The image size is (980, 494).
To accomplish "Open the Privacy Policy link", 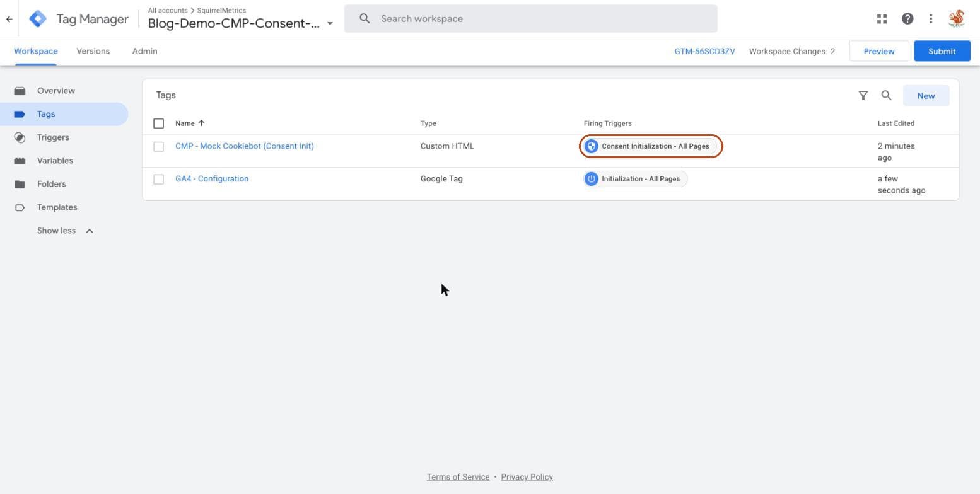I will click(527, 477).
